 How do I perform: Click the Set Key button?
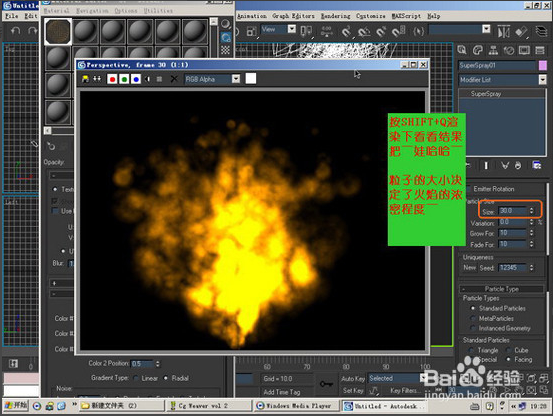point(353,391)
